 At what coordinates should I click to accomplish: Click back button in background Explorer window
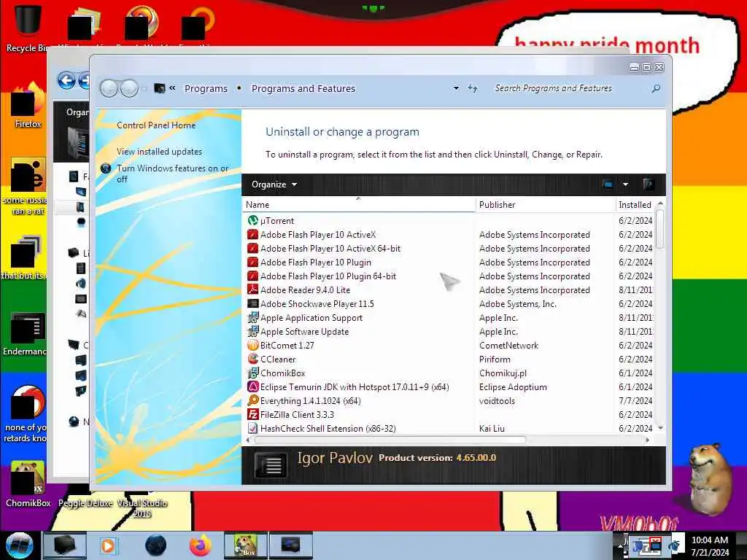(x=66, y=80)
